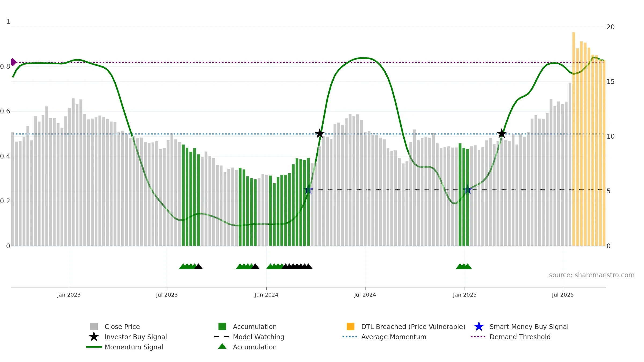Click the sharemaestro.com source text
Image resolution: width=644 pixels, height=362 pixels.
click(592, 275)
